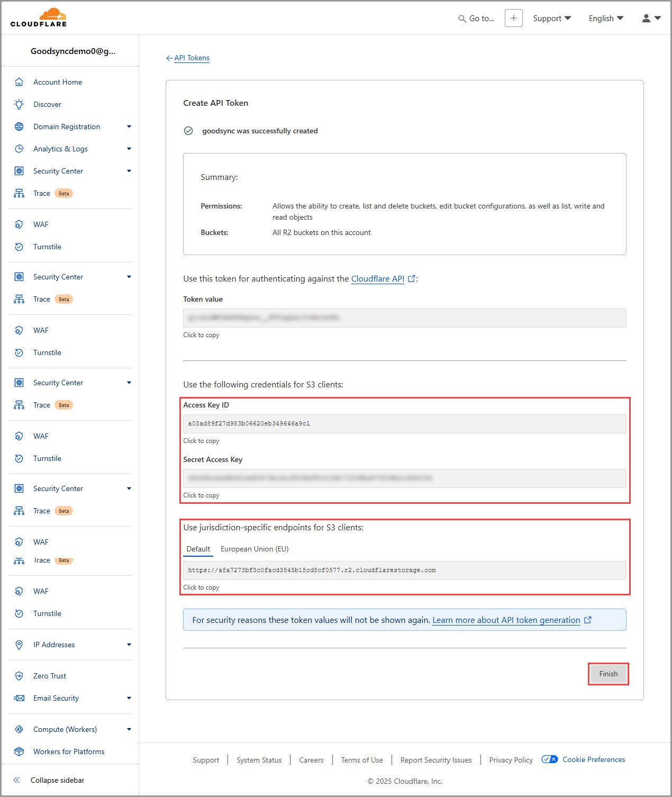Click 'Click to copy' below Secret Access Key
The image size is (672, 797).
pos(201,495)
